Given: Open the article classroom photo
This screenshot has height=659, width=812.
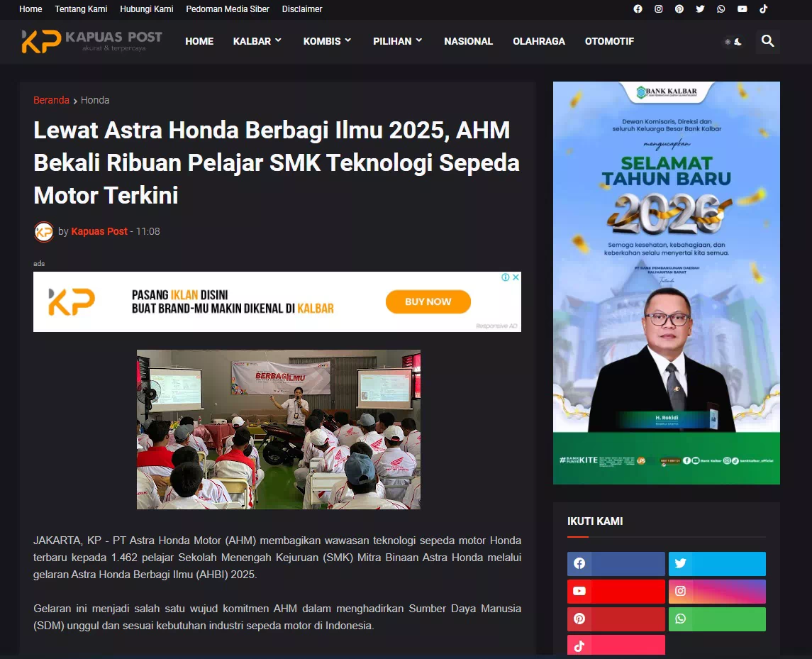Looking at the screenshot, I should tap(279, 429).
